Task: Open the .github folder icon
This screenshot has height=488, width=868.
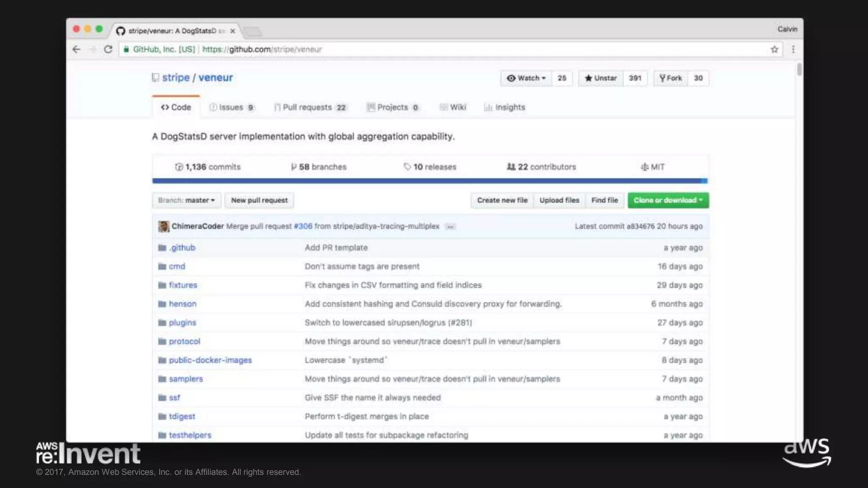Action: coord(162,248)
